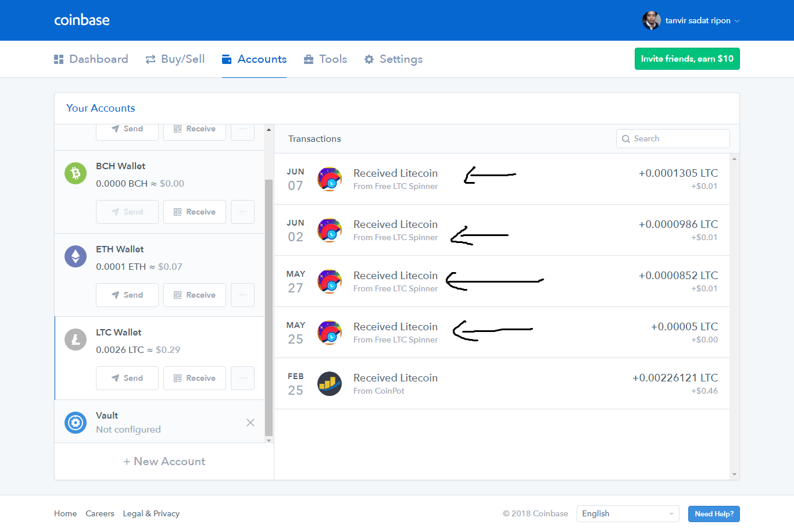Go to the Dashboard tab
Image resolution: width=794 pixels, height=532 pixels.
click(x=91, y=59)
